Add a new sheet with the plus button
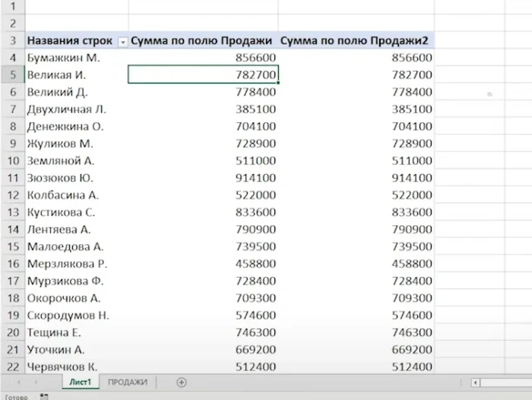 (x=182, y=382)
